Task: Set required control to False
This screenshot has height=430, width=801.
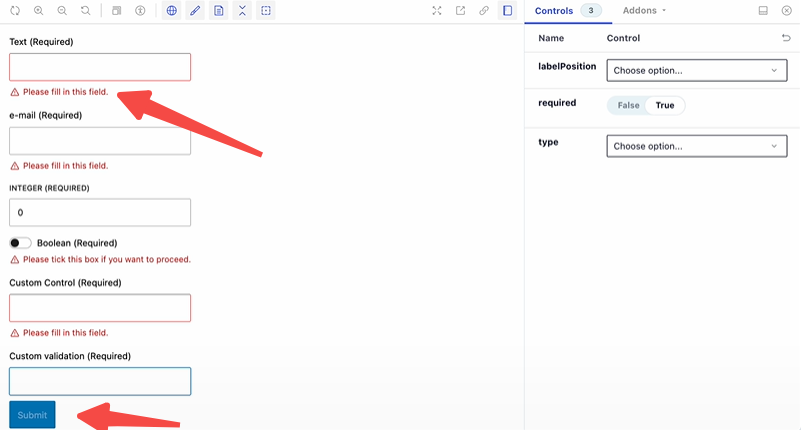Action: point(628,105)
